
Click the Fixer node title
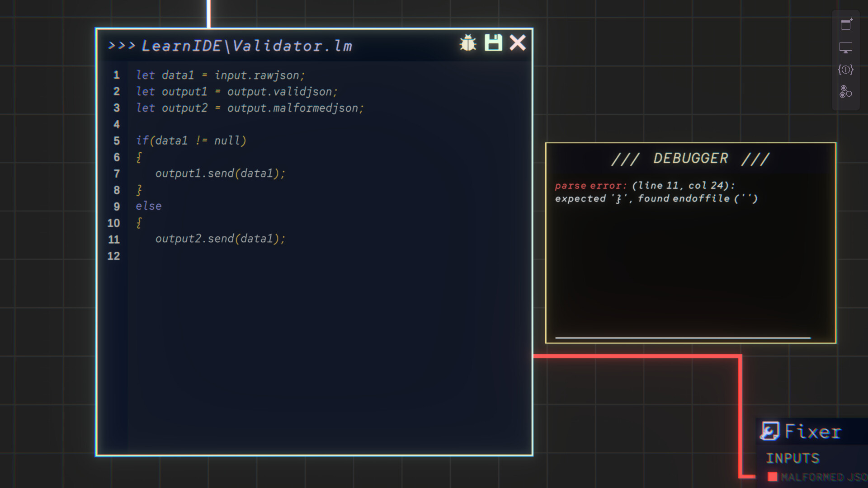(x=813, y=432)
